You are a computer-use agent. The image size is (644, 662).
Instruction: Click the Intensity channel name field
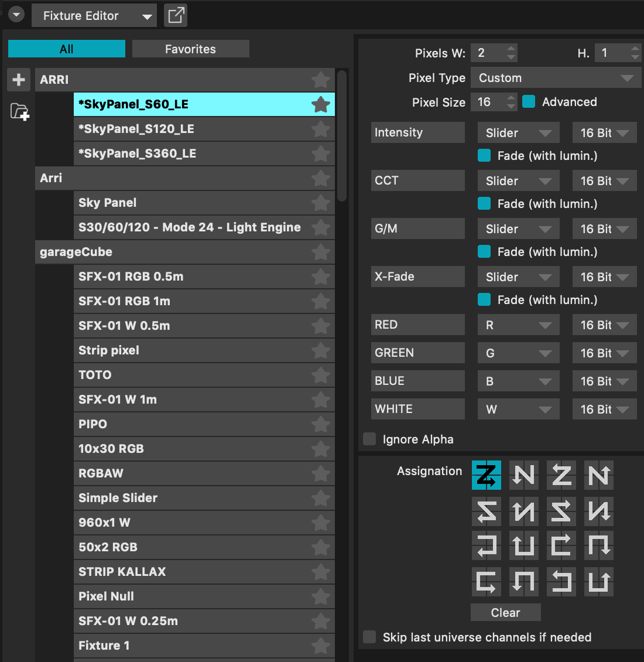[x=418, y=132]
